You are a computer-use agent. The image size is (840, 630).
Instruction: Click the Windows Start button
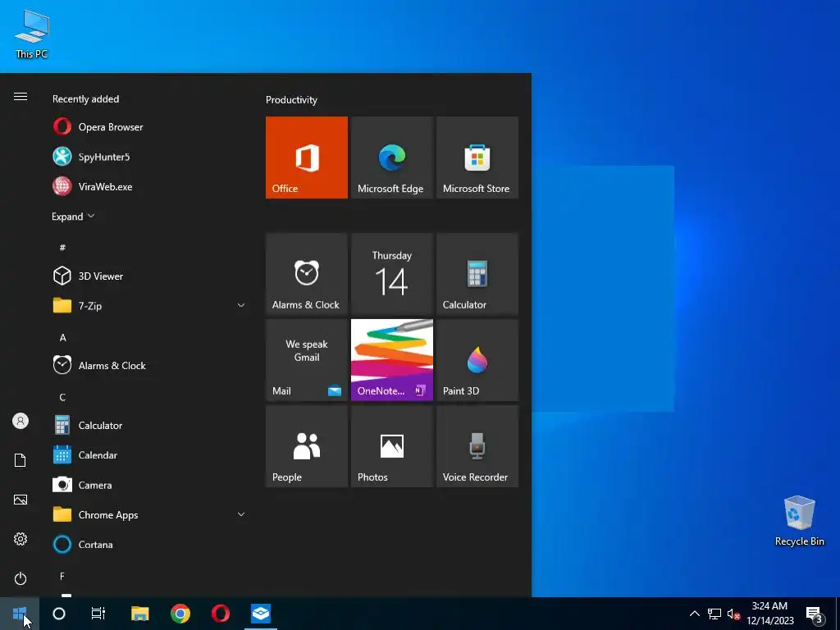pyautogui.click(x=20, y=614)
